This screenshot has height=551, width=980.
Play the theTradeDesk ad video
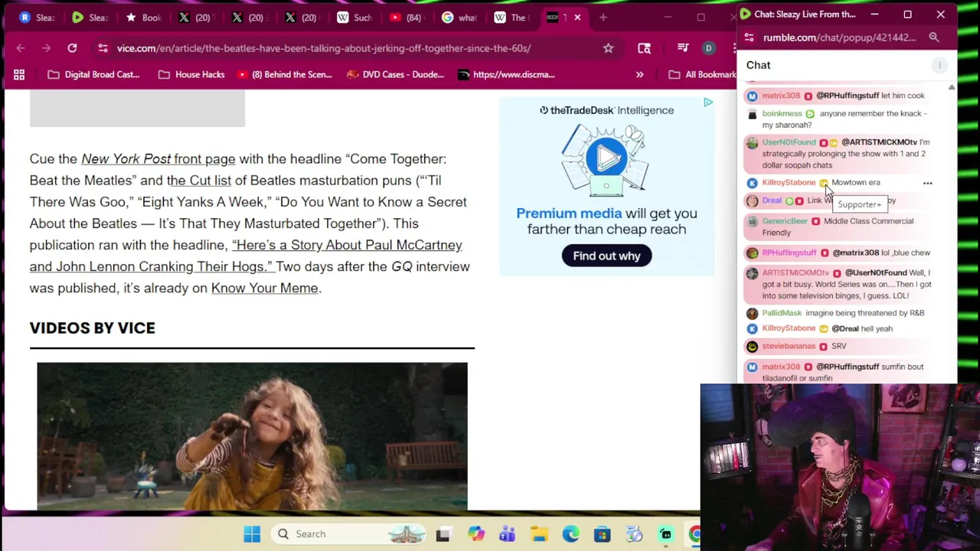[606, 158]
